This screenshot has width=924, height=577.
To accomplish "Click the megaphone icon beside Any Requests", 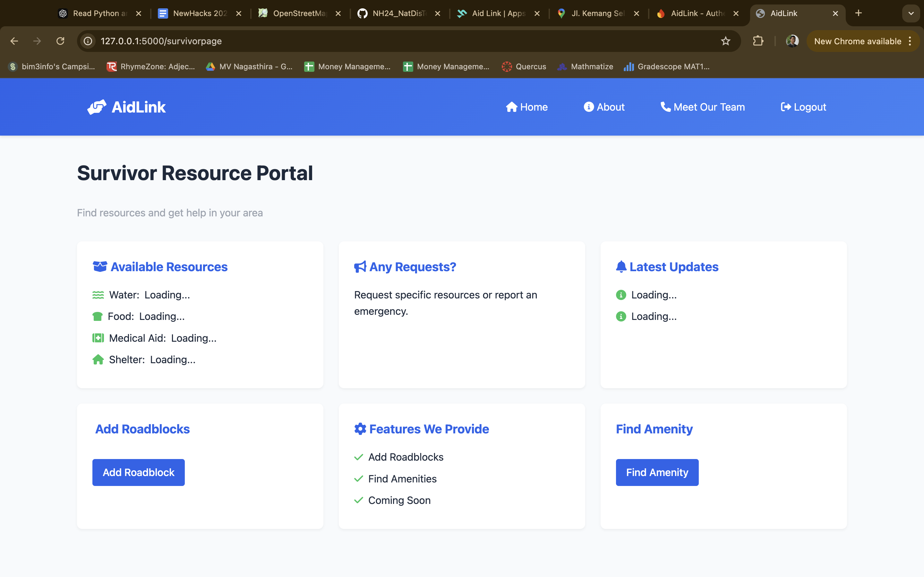I will click(x=360, y=267).
